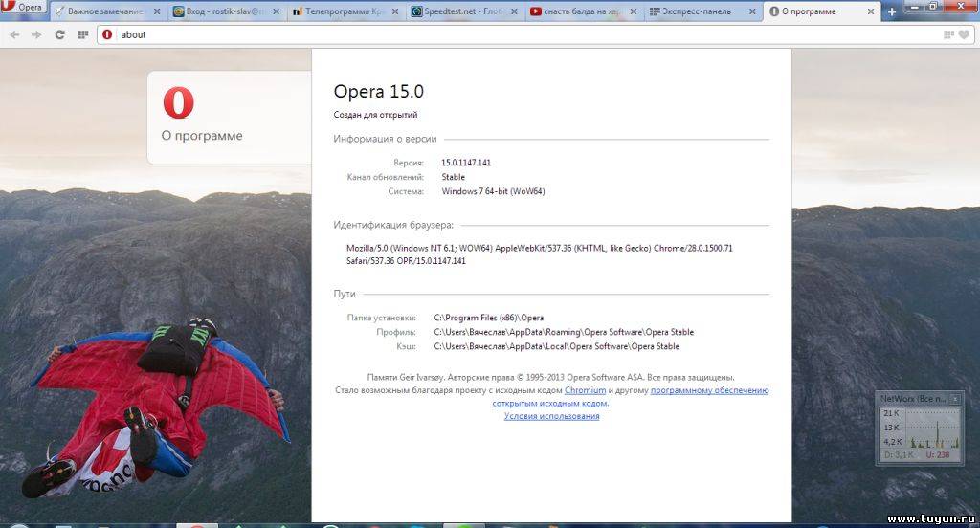Click the heart Stash icon
Image resolution: width=980 pixels, height=528 pixels.
point(965,35)
